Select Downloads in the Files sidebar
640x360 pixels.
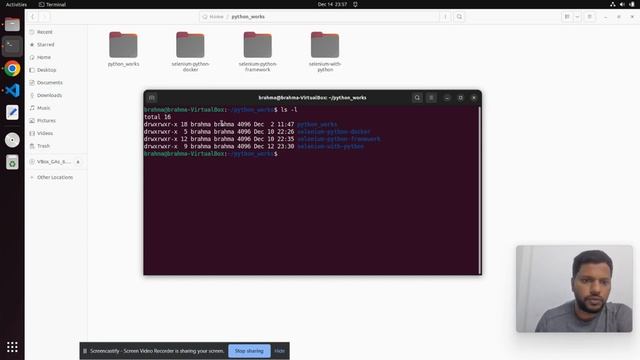[x=56, y=95]
